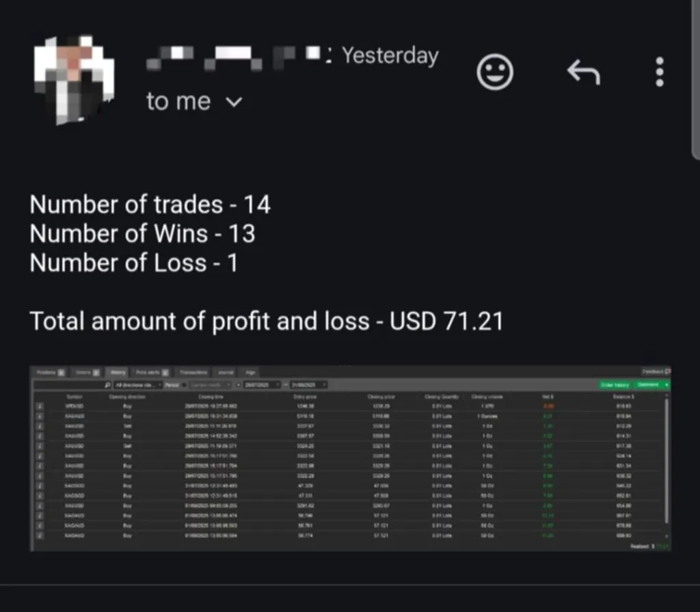Tap the sender's profile picture

pyautogui.click(x=73, y=79)
